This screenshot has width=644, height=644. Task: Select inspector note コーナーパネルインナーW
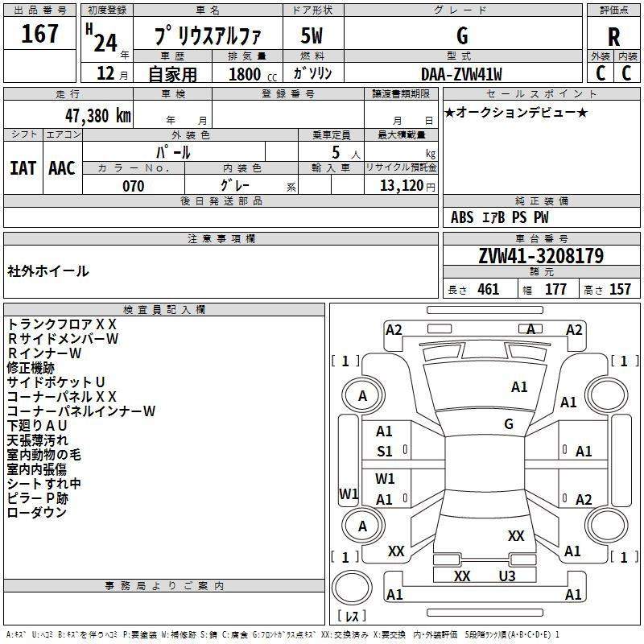(x=81, y=411)
